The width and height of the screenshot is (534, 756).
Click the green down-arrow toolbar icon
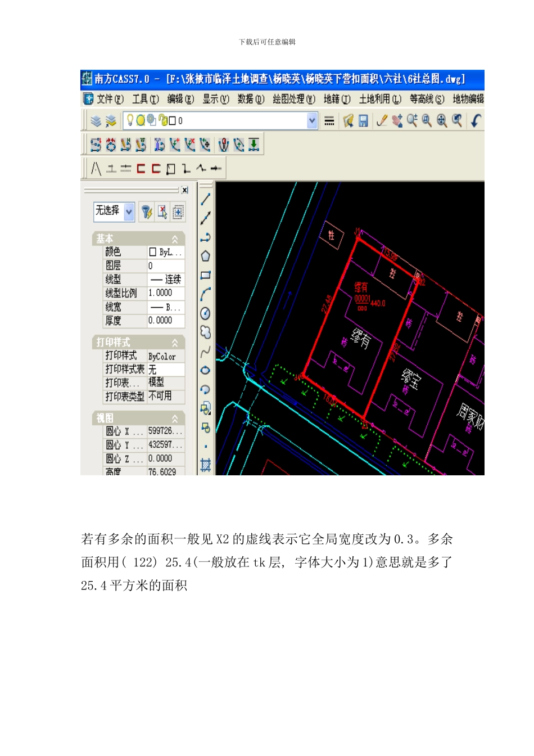point(254,145)
